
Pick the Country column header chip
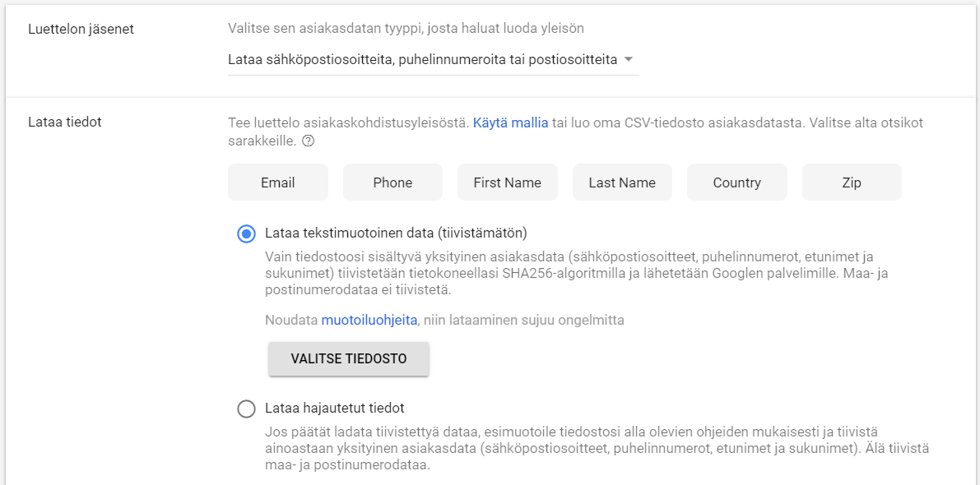(x=737, y=182)
